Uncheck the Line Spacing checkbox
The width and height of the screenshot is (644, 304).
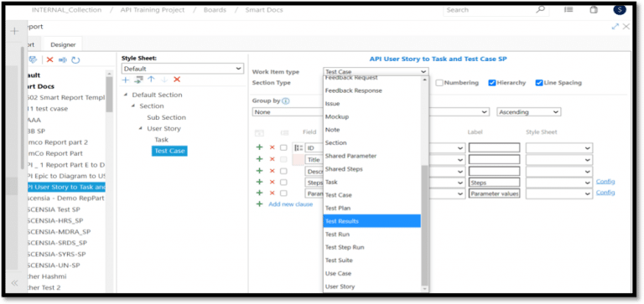tap(539, 83)
